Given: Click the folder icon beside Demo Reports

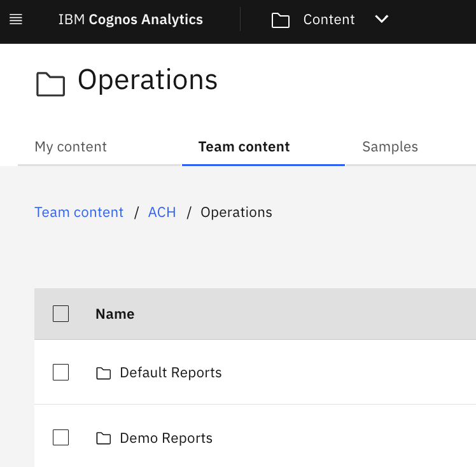Looking at the screenshot, I should [103, 438].
